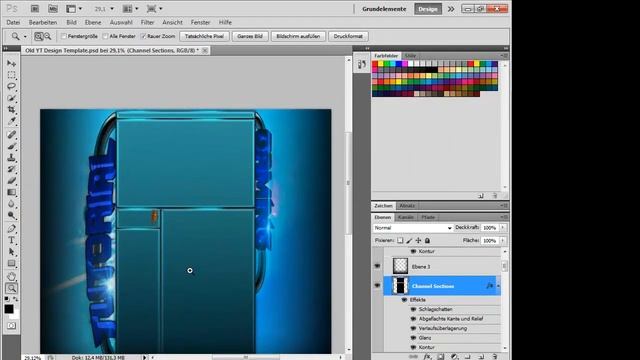Click the Ganzes Bild button
This screenshot has width=640, height=360.
pos(250,36)
